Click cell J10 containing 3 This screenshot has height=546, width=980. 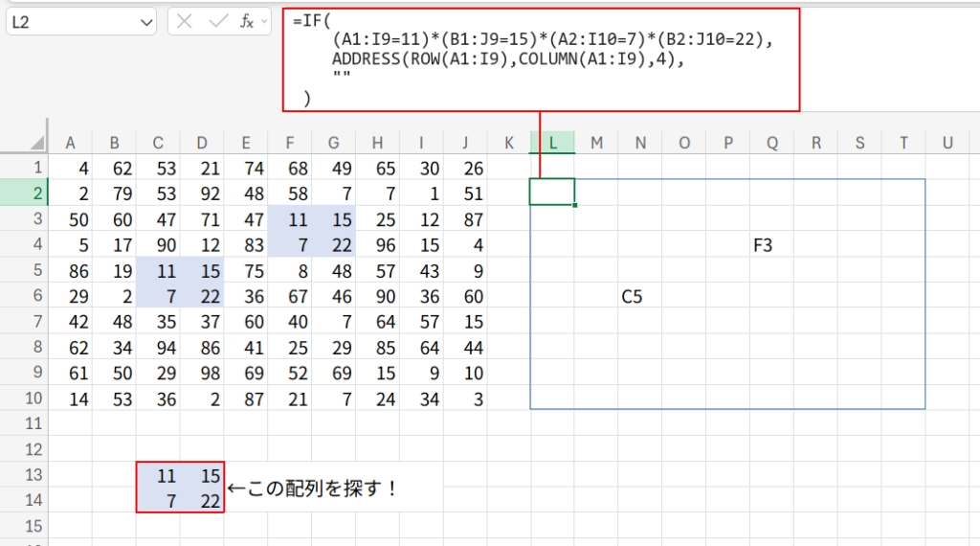click(465, 398)
